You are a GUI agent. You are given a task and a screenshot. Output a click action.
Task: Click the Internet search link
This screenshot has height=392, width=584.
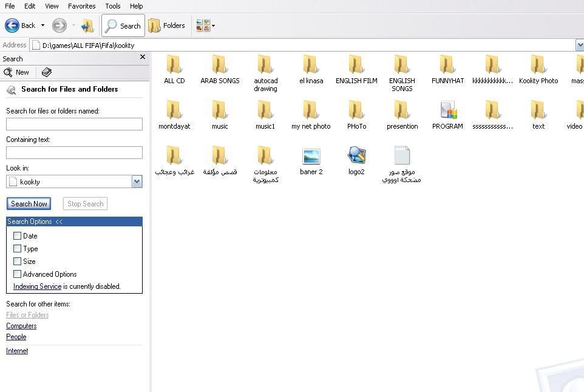point(17,351)
